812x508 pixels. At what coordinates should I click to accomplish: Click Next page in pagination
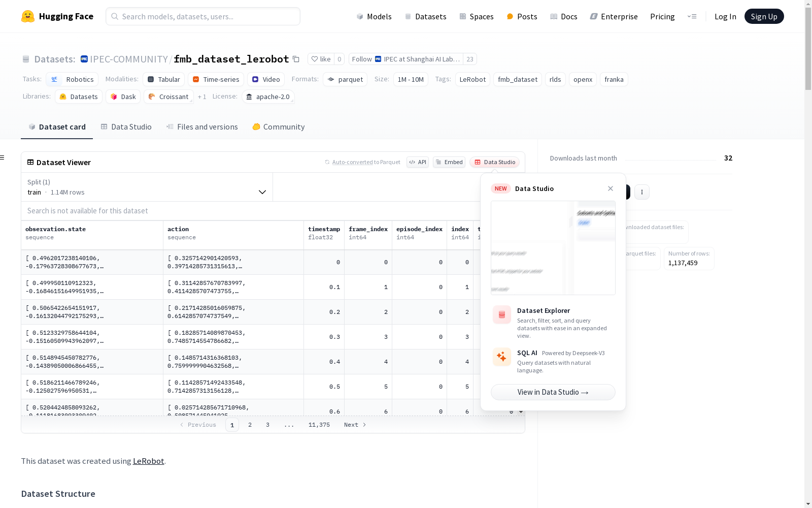click(x=355, y=425)
